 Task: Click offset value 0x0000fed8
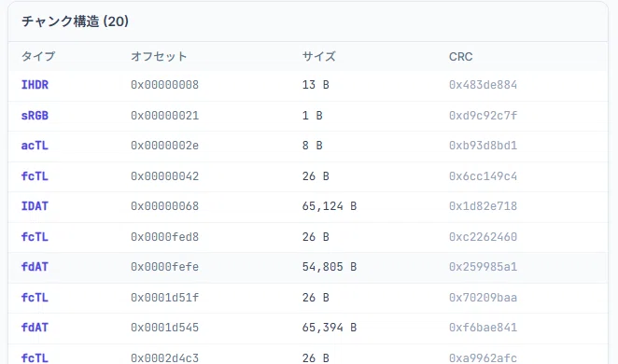164,237
